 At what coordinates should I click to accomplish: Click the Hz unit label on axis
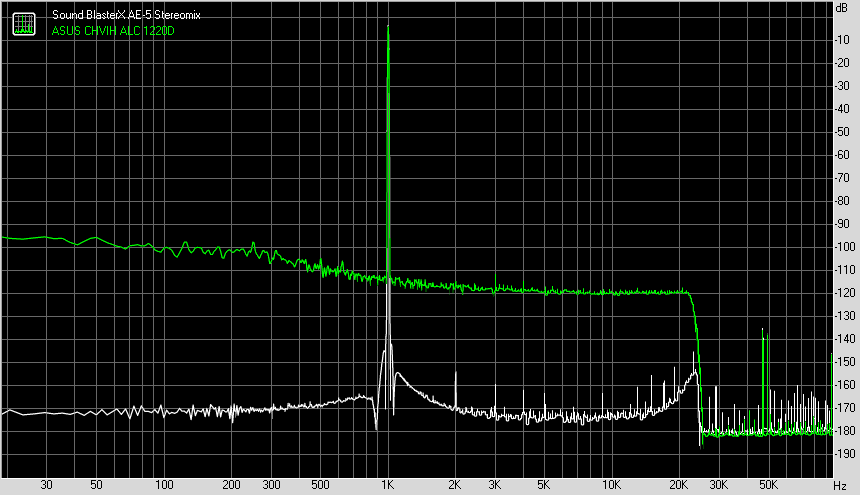(x=840, y=486)
